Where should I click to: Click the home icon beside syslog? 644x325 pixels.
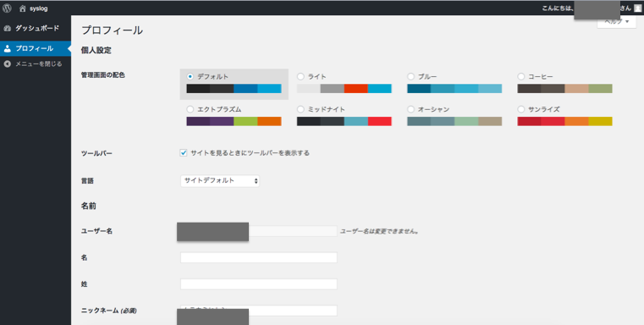tap(22, 8)
